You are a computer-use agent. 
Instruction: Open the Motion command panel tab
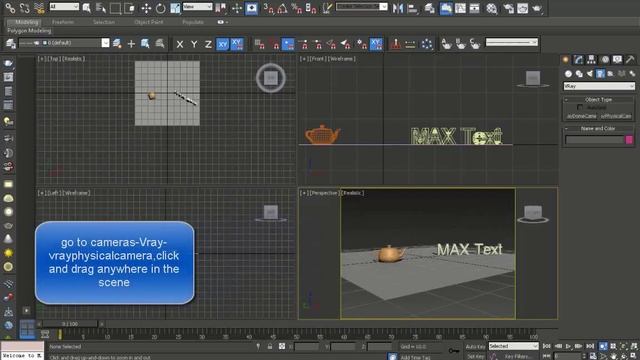coord(604,60)
